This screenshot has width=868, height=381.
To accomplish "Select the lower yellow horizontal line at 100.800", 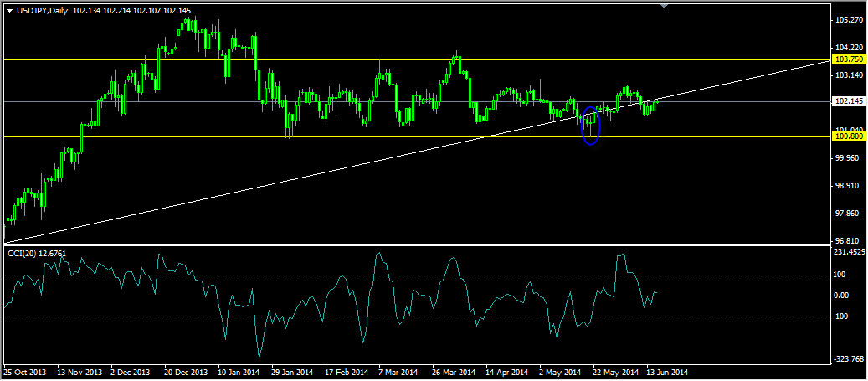I will (x=416, y=136).
